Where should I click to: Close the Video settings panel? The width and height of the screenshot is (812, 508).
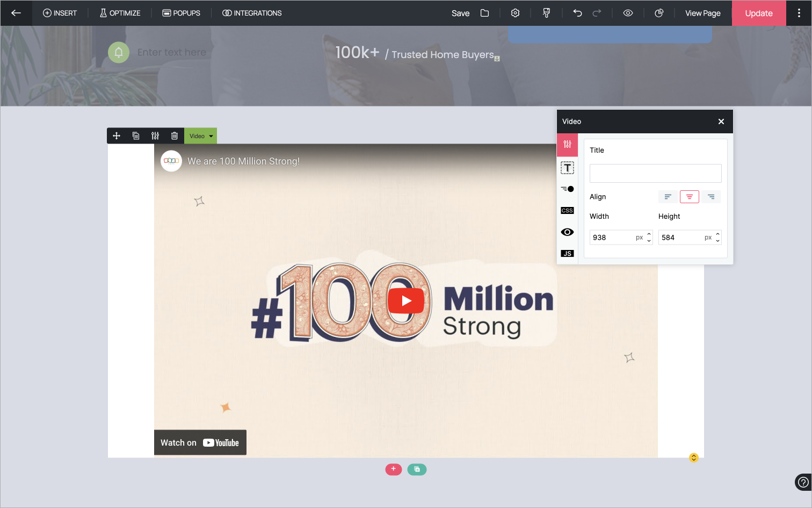coord(721,121)
